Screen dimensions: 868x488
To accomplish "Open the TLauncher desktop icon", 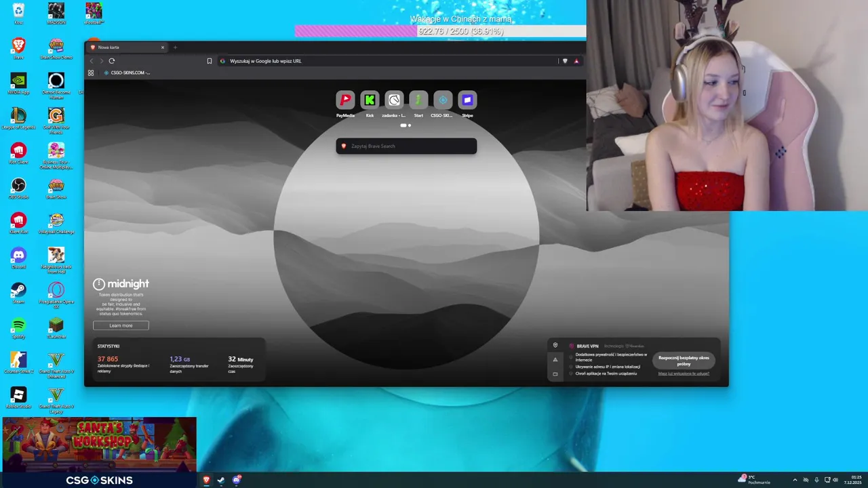I will coord(56,328).
